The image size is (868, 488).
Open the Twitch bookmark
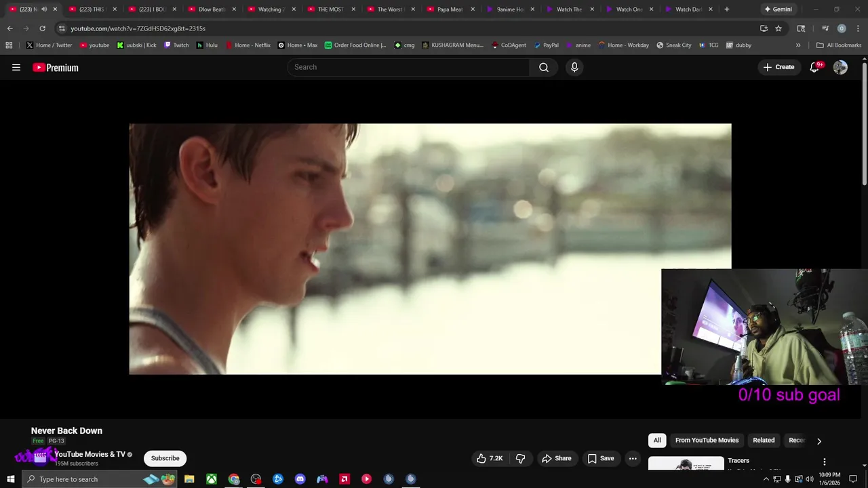click(x=176, y=45)
